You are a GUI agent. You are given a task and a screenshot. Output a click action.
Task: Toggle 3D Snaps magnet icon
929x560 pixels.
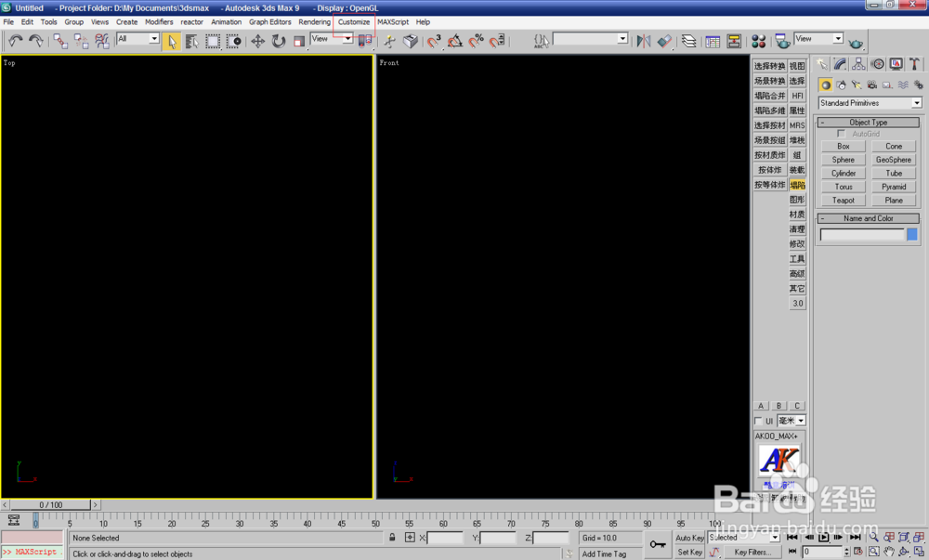pyautogui.click(x=434, y=41)
